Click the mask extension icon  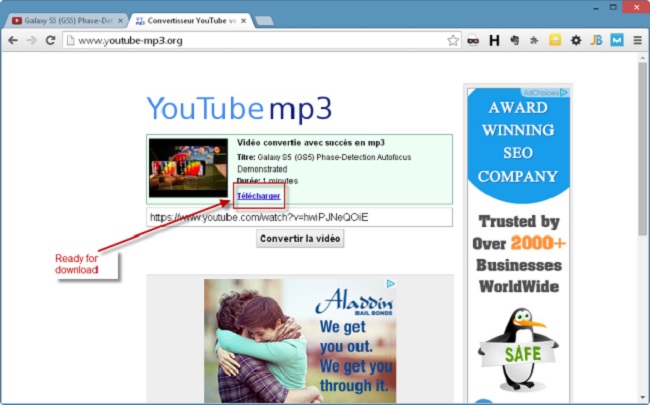(473, 41)
